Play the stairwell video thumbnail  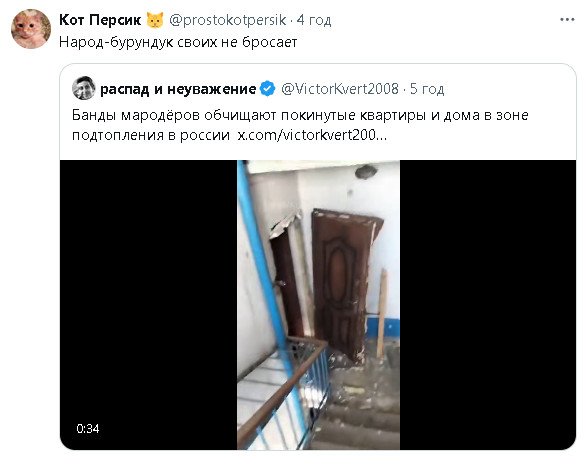coord(318,304)
